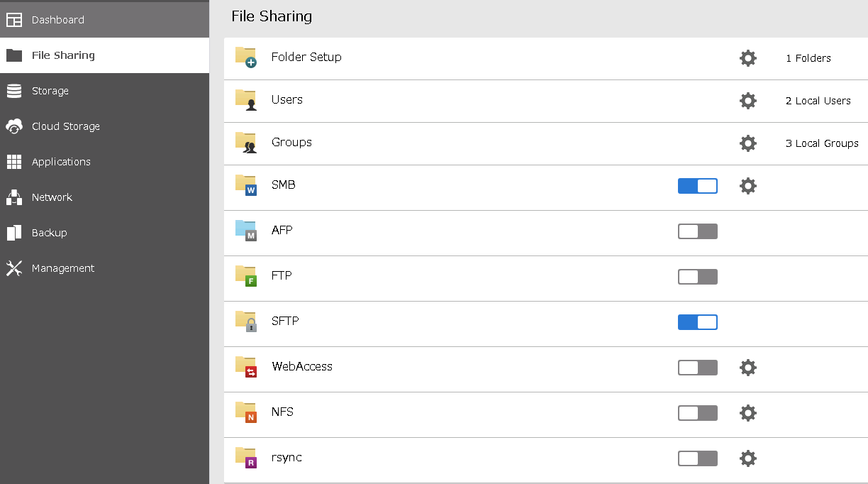Screen dimensions: 868x484
Task: Turn on the FTP toggle
Action: [697, 277]
